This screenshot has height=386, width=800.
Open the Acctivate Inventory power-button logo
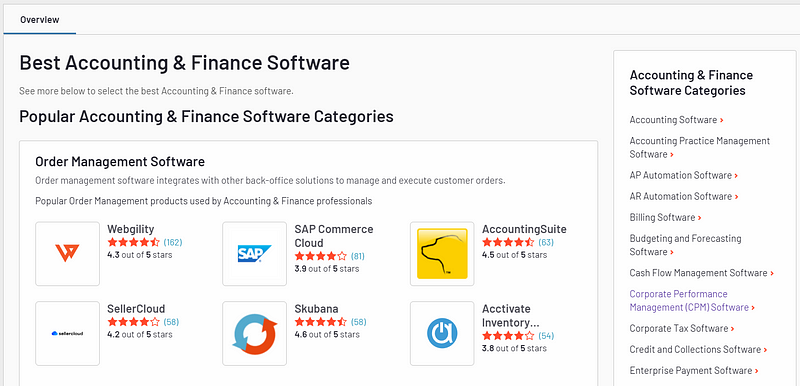[442, 333]
